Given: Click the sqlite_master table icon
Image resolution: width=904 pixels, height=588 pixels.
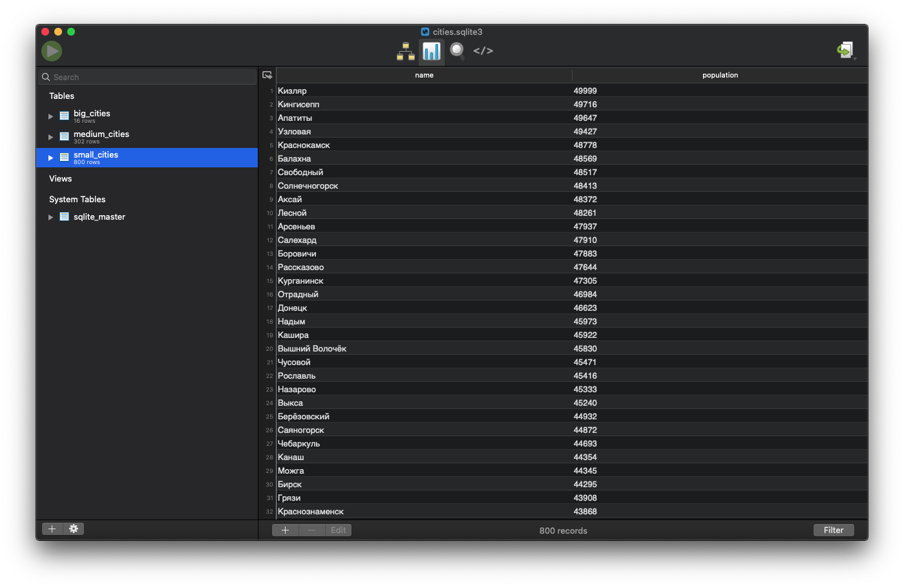Looking at the screenshot, I should pos(65,216).
